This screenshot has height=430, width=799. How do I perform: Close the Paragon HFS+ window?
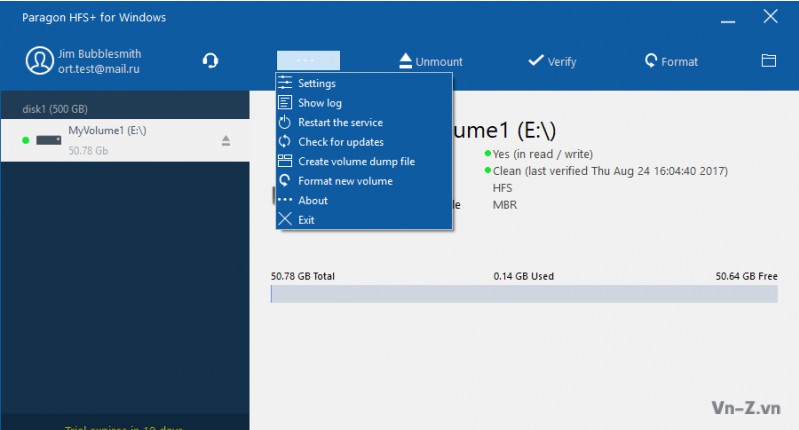tap(770, 17)
